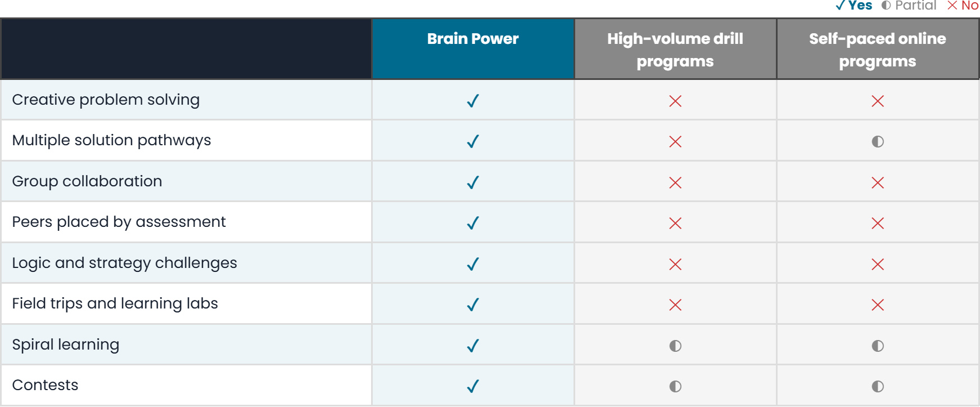This screenshot has width=980, height=407.
Task: Click the drill programs X for Multiple solution pathways
Action: (675, 141)
